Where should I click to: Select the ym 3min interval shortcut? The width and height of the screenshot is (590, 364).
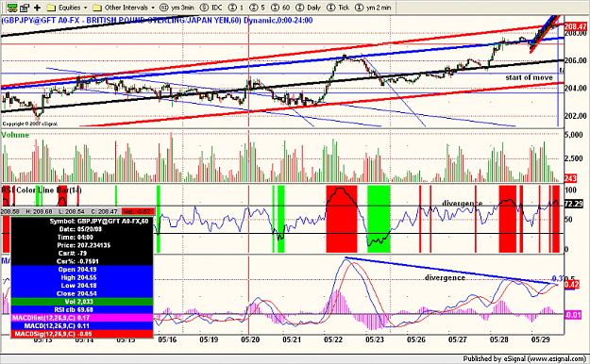pos(177,8)
